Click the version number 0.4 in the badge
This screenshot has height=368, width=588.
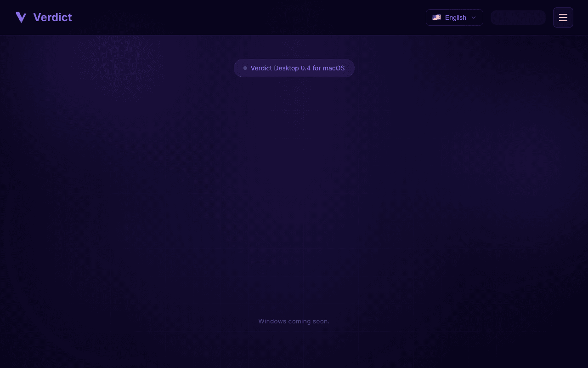pos(305,68)
